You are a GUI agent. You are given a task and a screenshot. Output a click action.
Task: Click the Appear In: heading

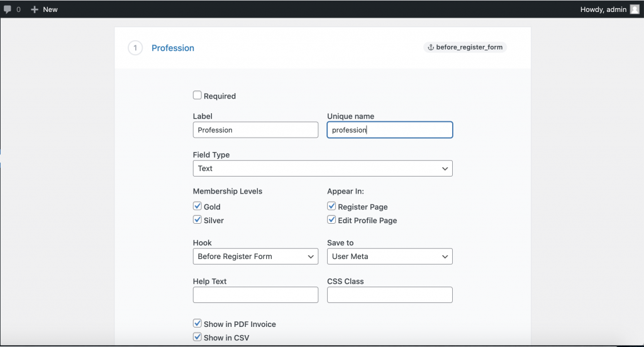click(x=345, y=191)
